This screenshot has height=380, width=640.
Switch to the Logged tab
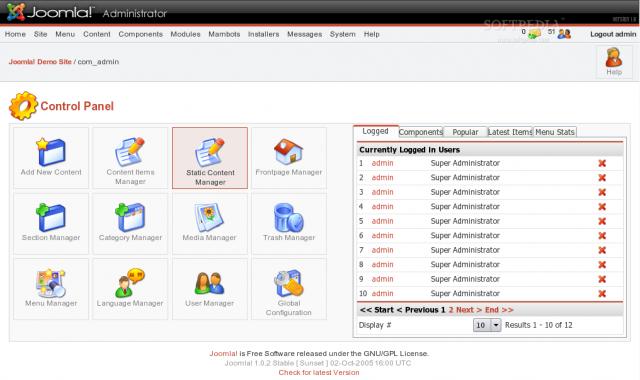coord(376,131)
